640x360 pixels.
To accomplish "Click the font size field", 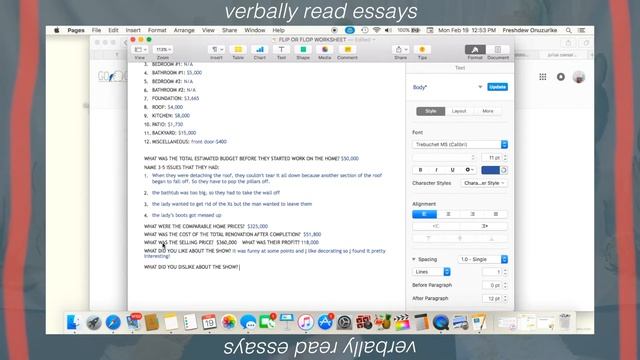I will (491, 158).
